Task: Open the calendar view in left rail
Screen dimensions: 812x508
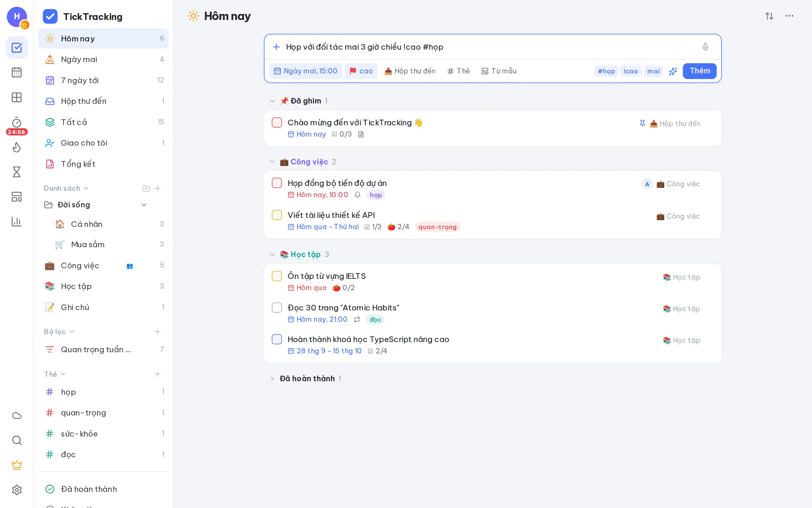Action: point(17,72)
